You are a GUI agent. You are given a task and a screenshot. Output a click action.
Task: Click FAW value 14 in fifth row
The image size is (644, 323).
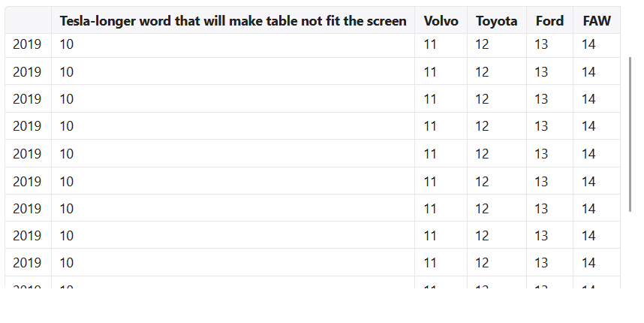588,154
